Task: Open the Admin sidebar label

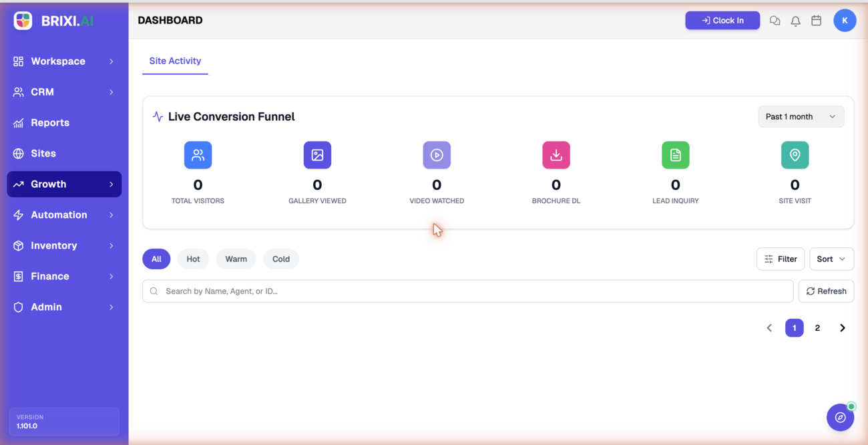Action: click(47, 307)
